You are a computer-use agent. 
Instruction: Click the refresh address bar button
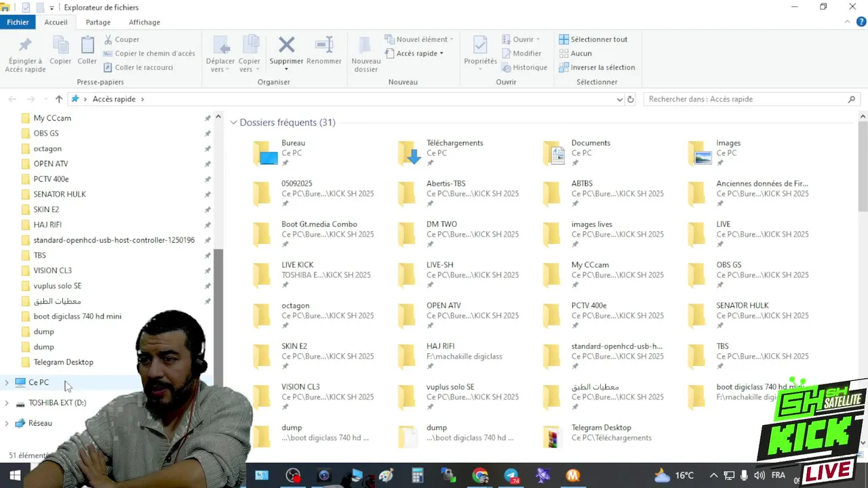pyautogui.click(x=631, y=99)
